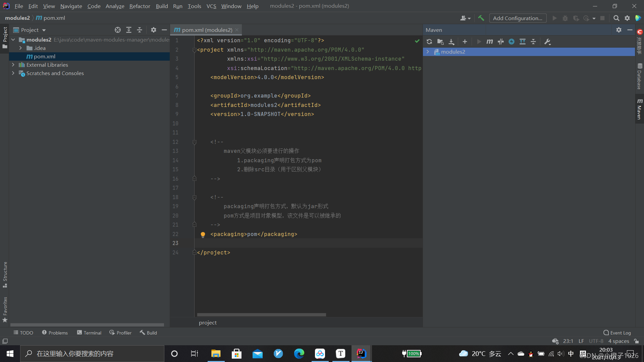Fold the comment block at line 12
This screenshot has height=362, width=644.
pyautogui.click(x=194, y=142)
